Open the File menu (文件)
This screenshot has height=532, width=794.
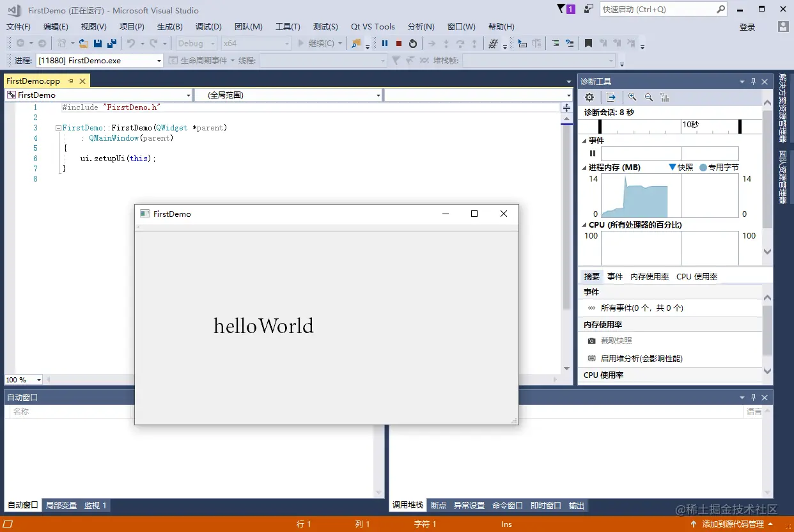point(19,27)
